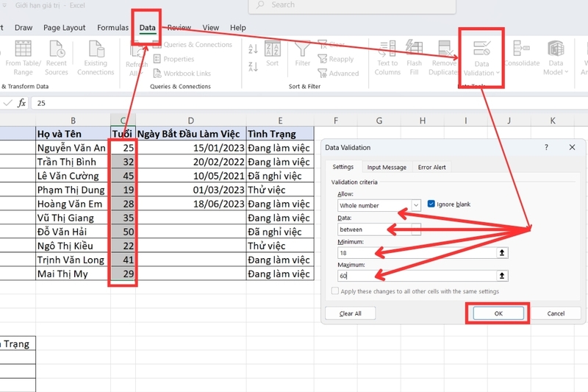The width and height of the screenshot is (588, 392).
Task: Open the Data tab
Action: click(148, 27)
